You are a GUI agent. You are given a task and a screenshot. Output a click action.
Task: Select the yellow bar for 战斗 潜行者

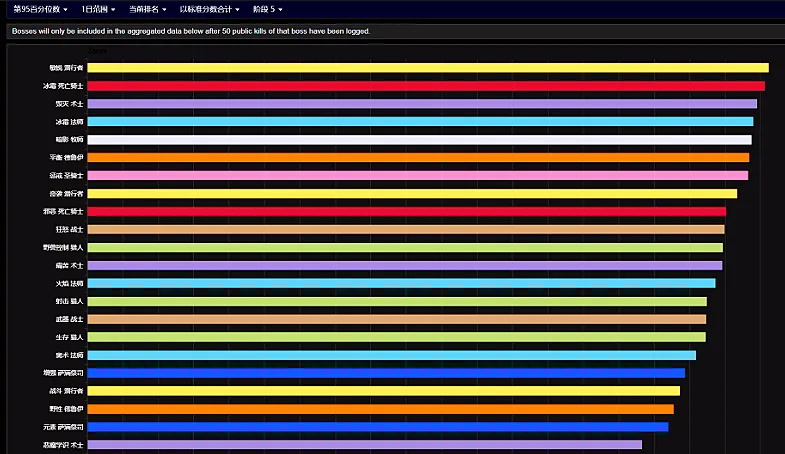pyautogui.click(x=384, y=391)
